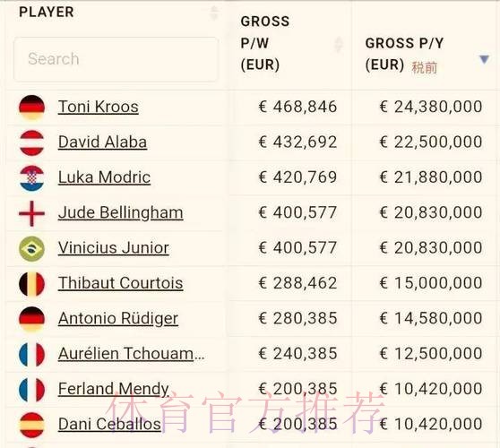Open Aurélien Tchouaméni player link

coord(131,354)
